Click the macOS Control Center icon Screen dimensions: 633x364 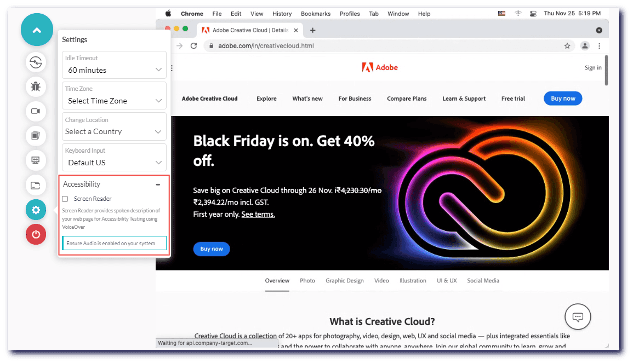[533, 13]
